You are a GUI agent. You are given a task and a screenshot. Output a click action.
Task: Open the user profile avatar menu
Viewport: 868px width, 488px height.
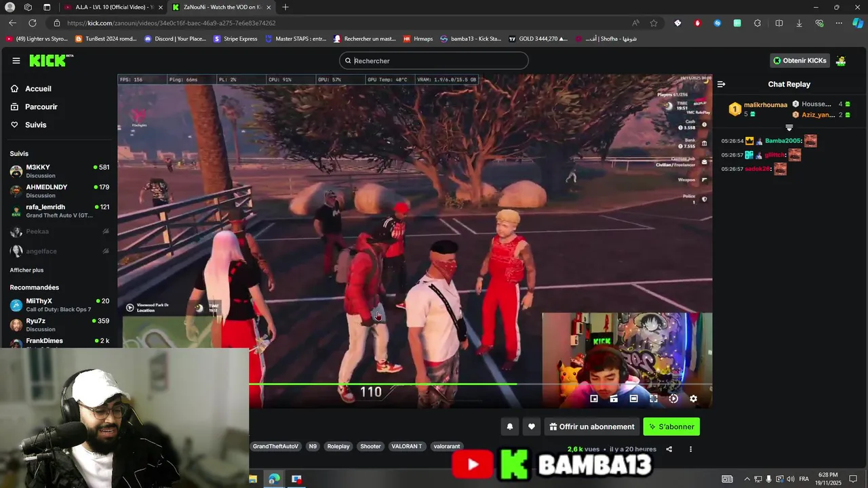pyautogui.click(x=841, y=60)
